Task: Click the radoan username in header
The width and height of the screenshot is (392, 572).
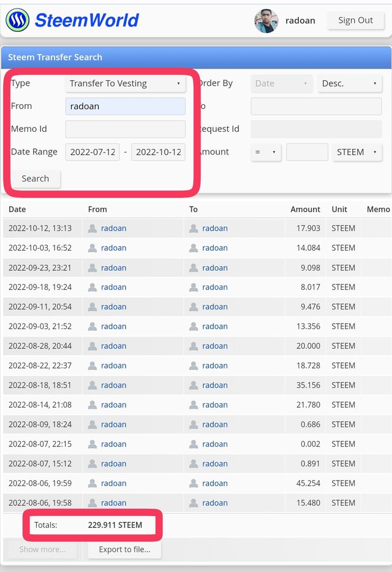Action: coord(300,20)
